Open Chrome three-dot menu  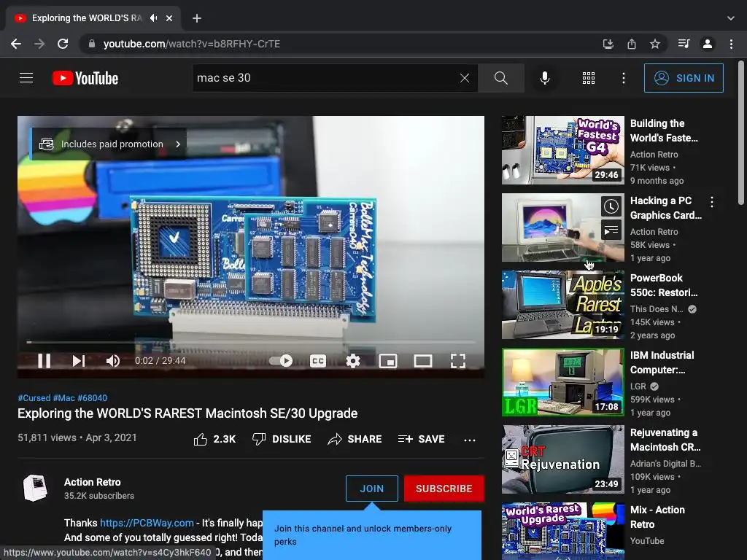[731, 44]
